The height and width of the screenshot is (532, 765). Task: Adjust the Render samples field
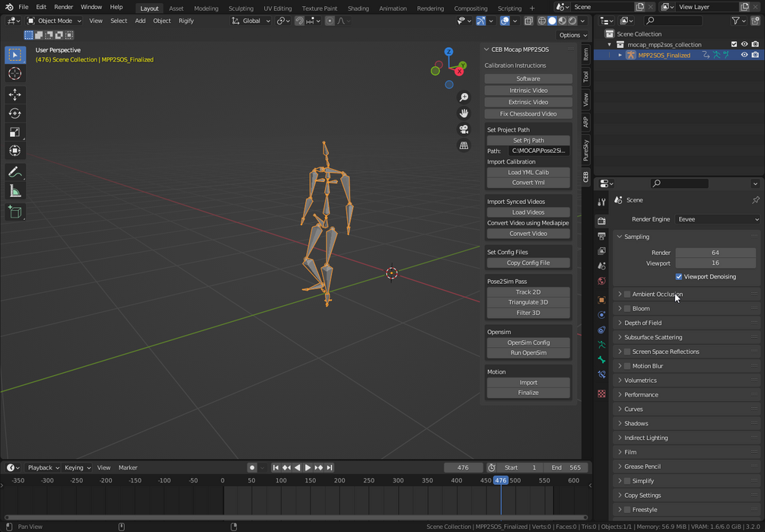coord(715,253)
